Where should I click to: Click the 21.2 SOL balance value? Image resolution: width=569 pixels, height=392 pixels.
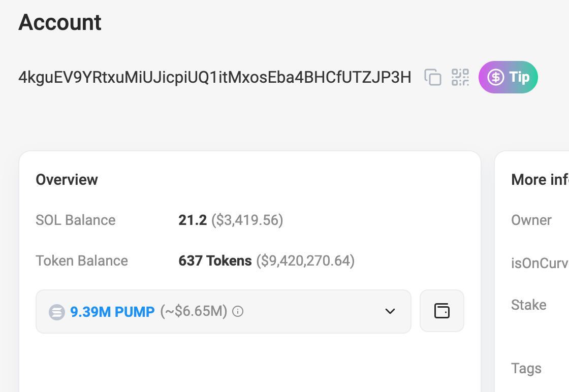193,220
